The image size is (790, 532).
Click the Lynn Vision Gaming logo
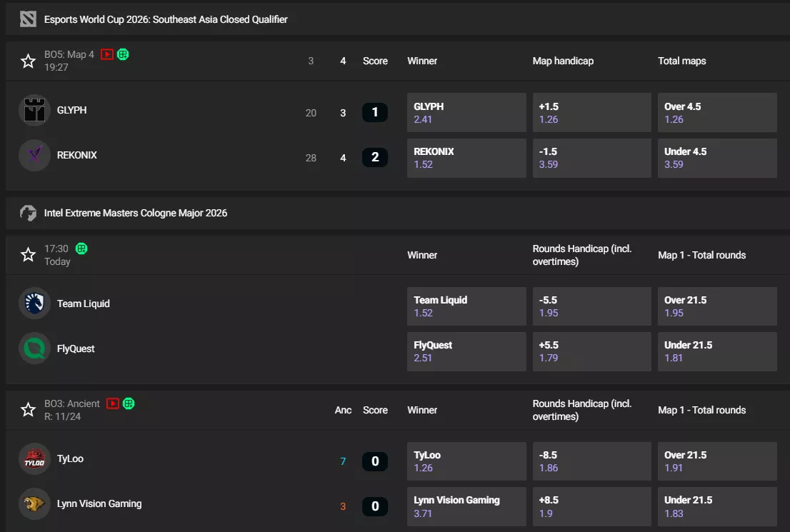point(35,503)
